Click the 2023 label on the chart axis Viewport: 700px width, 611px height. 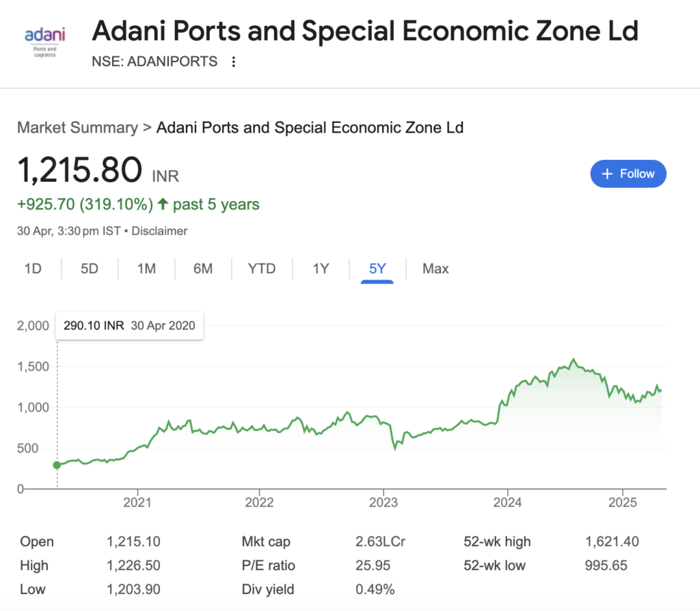click(x=383, y=502)
